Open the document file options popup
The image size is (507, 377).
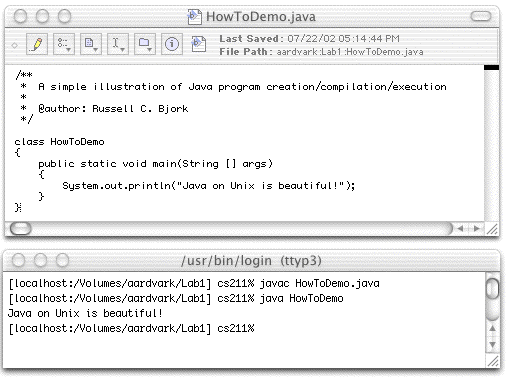91,44
